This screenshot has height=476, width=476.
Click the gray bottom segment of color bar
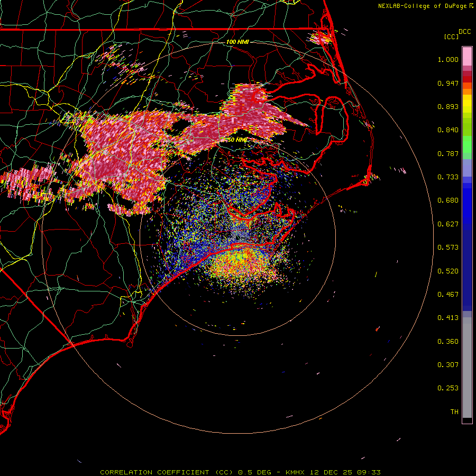[467, 368]
